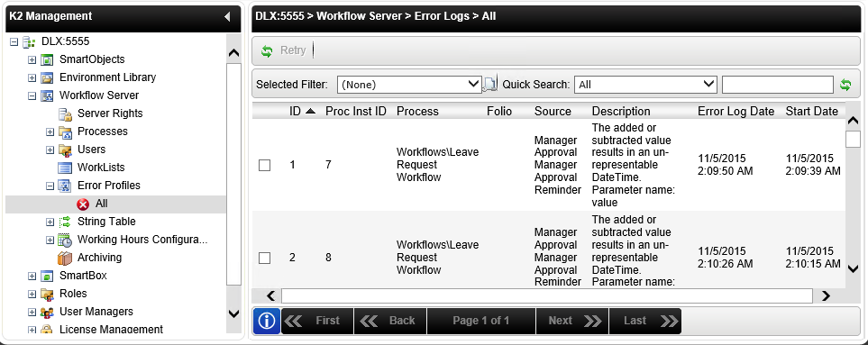
Task: Open the Quick Search All dropdown
Action: tap(646, 85)
